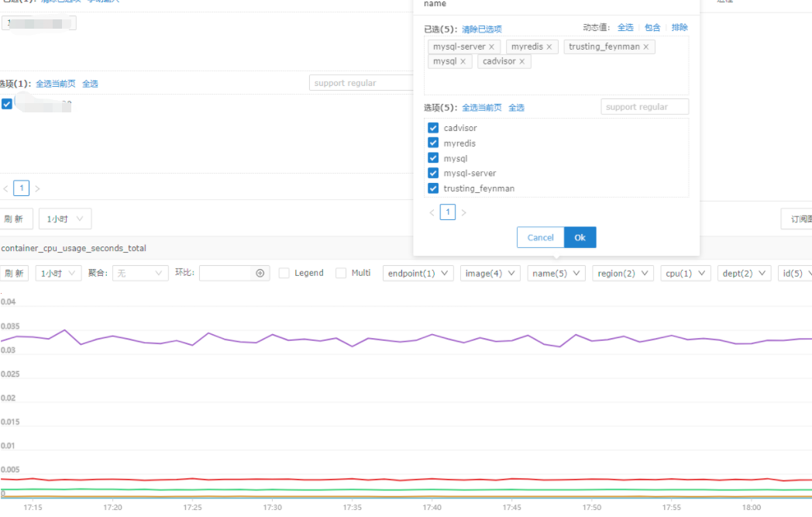Click the 包含 link
This screenshot has width=812, height=517.
652,27
